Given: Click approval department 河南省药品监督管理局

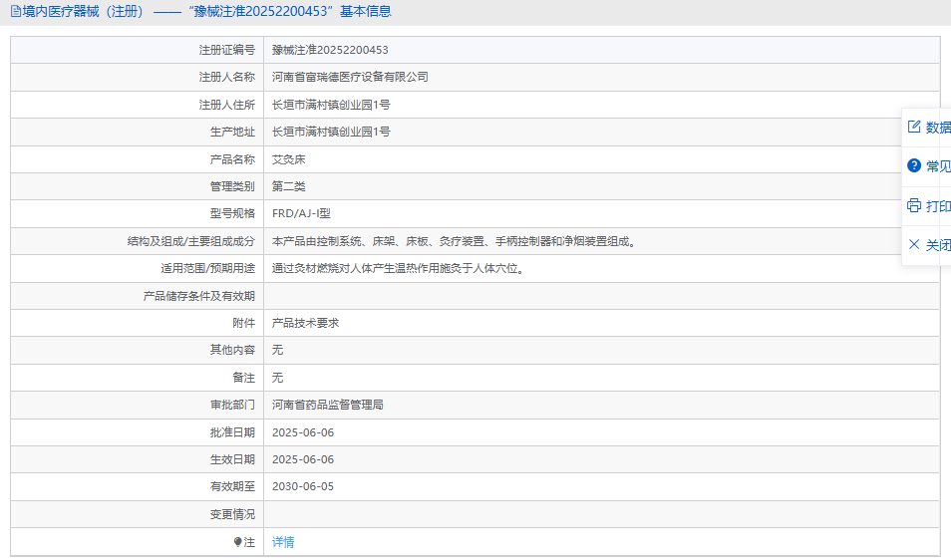Looking at the screenshot, I should [x=328, y=406].
